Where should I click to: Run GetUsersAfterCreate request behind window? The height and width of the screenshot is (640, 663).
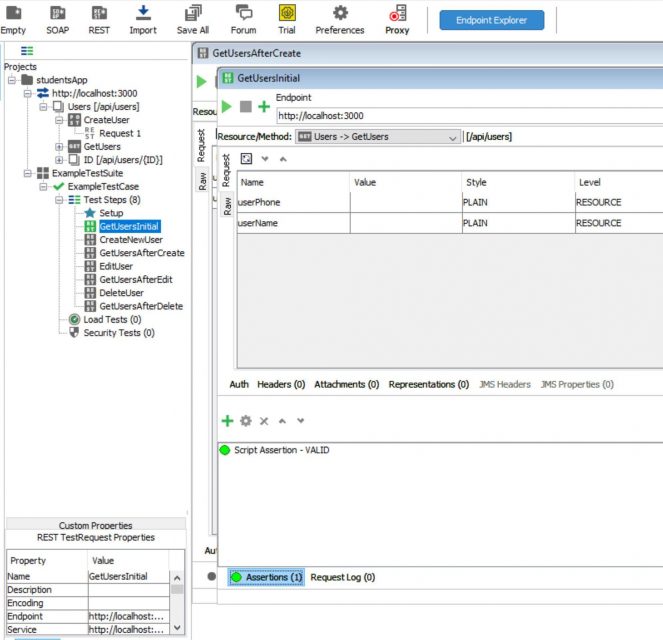coord(202,82)
